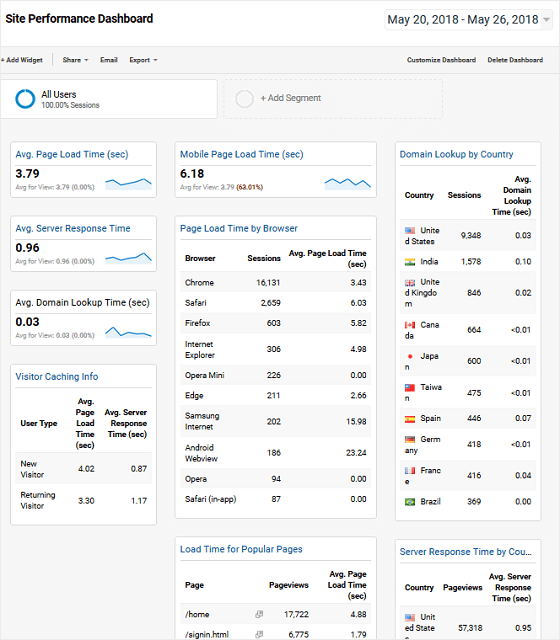Click Customize Dashboard
This screenshot has height=640, width=560.
coord(441,60)
